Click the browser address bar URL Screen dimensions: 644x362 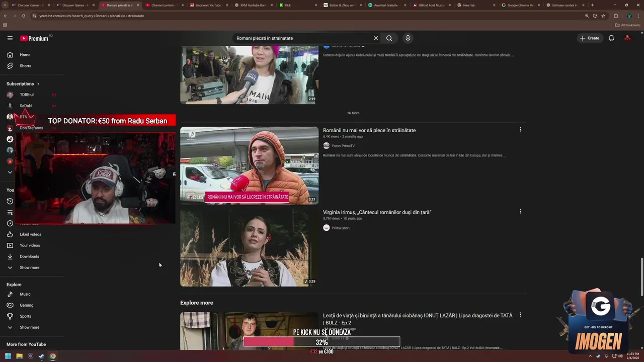(x=92, y=16)
